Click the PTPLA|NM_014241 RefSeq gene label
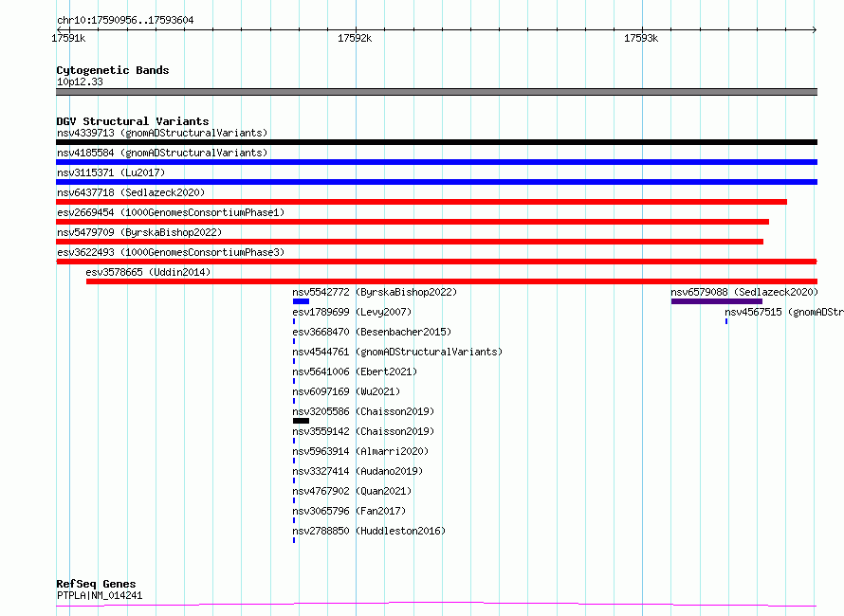Image resolution: width=844 pixels, height=616 pixels. point(100,595)
